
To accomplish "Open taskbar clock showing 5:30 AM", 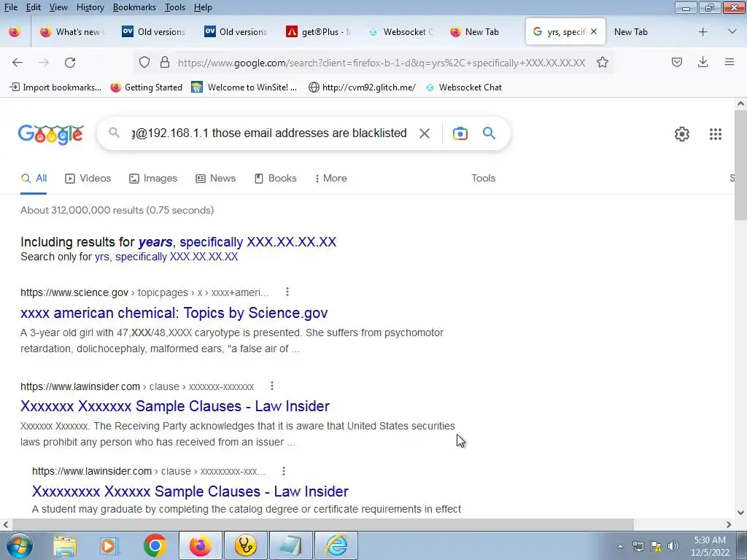I will click(x=710, y=546).
